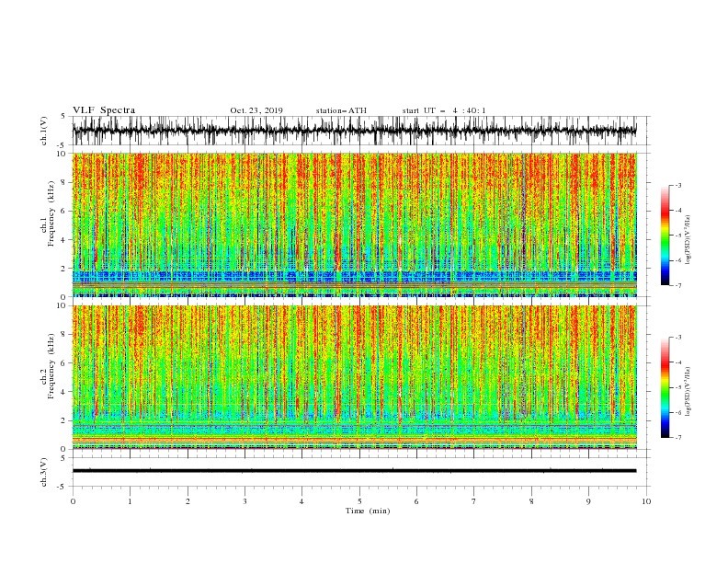Click the flat ch.3 voltage trace
The width and height of the screenshot is (728, 563).
click(x=355, y=471)
